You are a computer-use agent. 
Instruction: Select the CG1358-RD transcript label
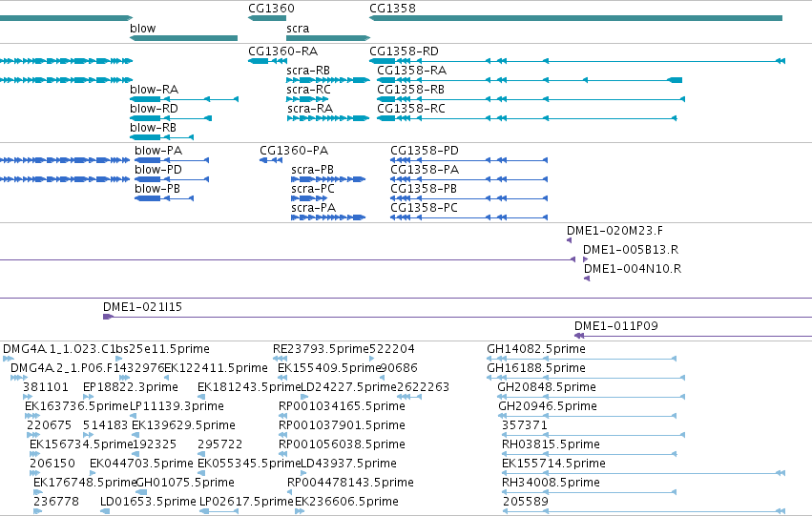[x=404, y=52]
